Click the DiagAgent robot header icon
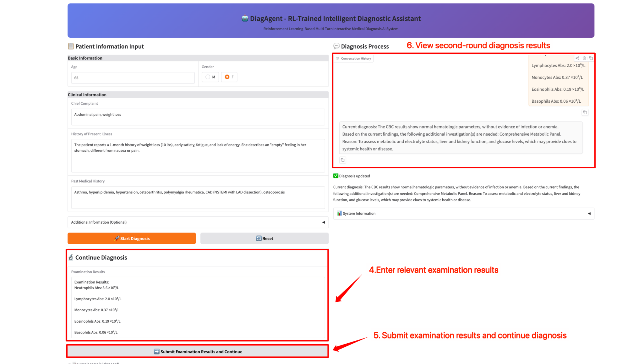622x364 pixels. 245,18
